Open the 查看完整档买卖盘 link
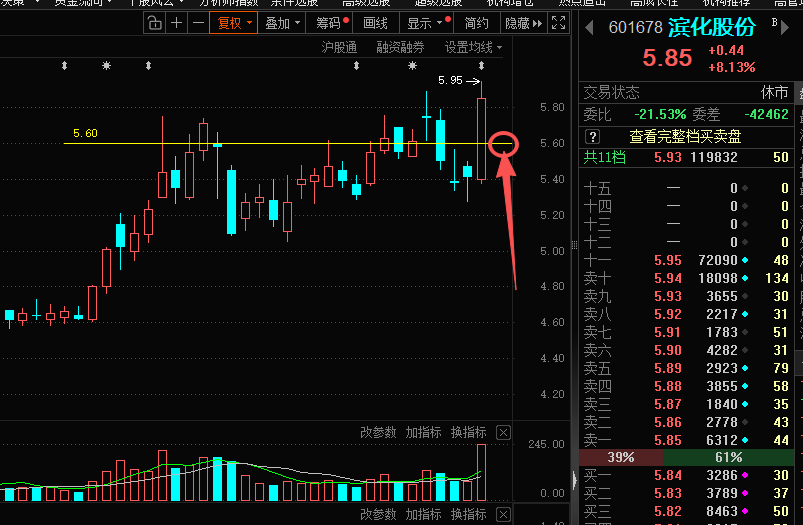 pyautogui.click(x=685, y=136)
